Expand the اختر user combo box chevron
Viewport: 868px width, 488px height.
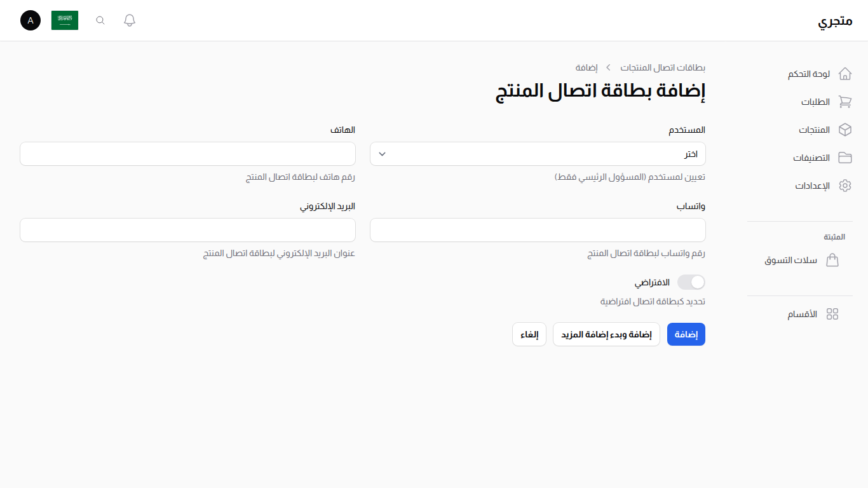point(381,154)
